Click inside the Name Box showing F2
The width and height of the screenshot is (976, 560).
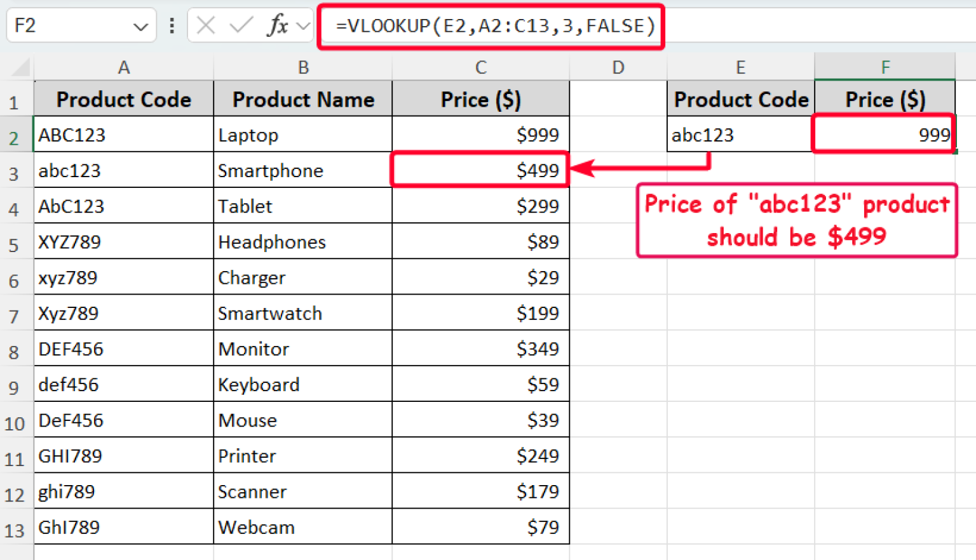[x=64, y=26]
